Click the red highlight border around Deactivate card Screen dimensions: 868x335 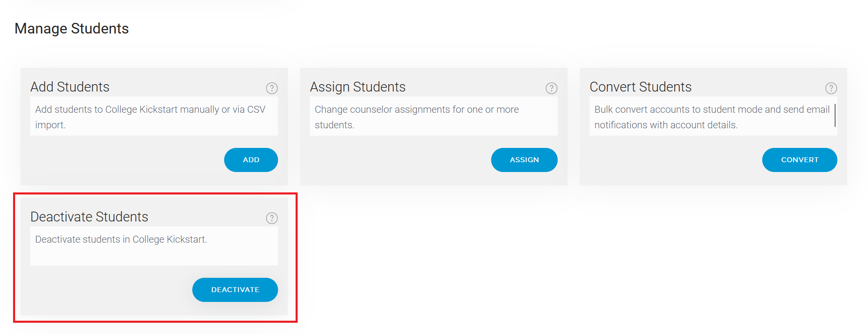155,194
